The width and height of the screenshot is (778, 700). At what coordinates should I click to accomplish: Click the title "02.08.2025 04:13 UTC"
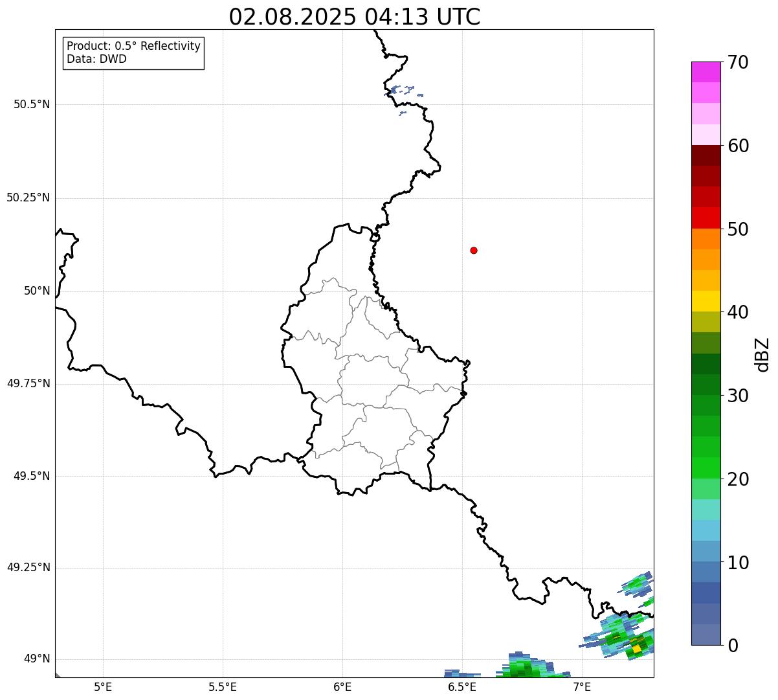355,16
